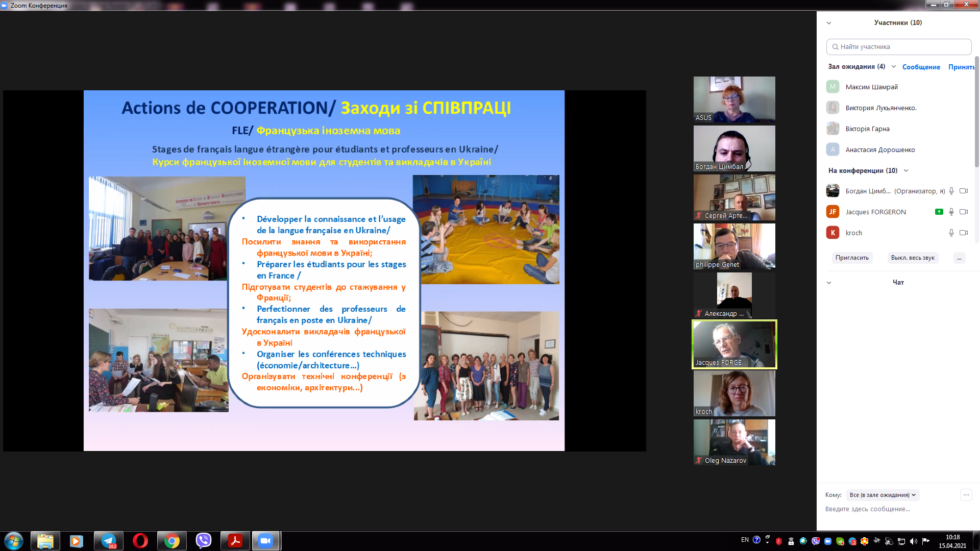980x551 pixels.
Task: Click Jacques FORGERON's green screen-share icon
Action: (939, 212)
